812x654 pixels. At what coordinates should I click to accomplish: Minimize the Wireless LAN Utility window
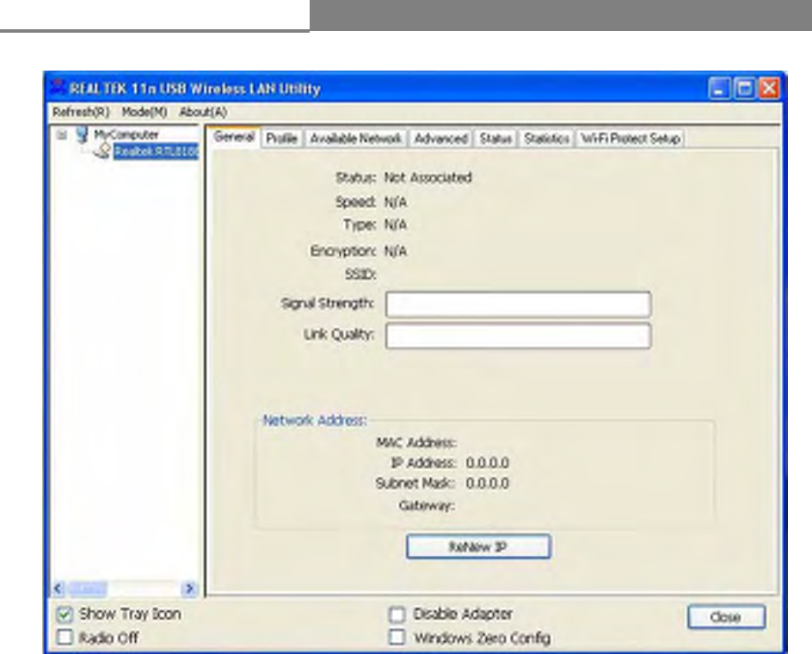(719, 89)
